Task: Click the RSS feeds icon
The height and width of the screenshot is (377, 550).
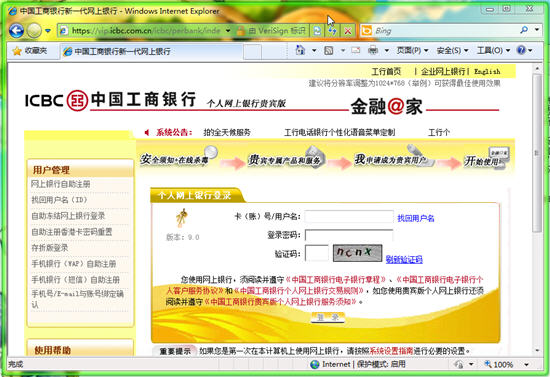Action: tap(329, 51)
